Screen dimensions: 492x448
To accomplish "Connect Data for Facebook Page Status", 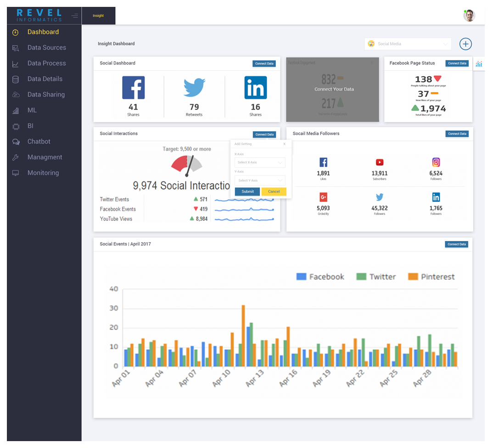I will [x=457, y=63].
